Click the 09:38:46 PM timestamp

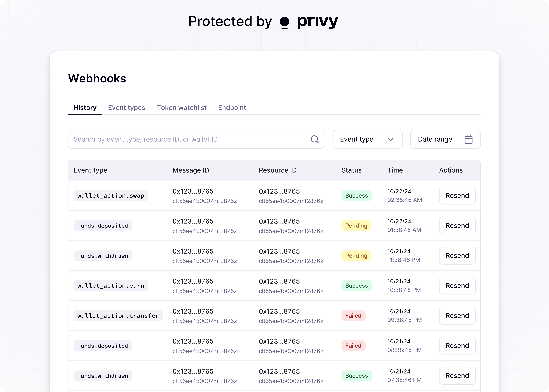(405, 320)
